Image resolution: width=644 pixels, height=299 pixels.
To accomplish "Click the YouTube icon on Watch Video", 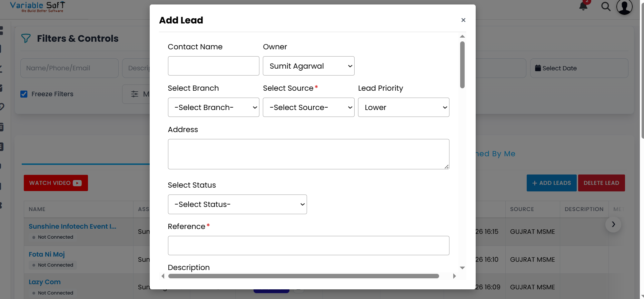I will (x=77, y=183).
